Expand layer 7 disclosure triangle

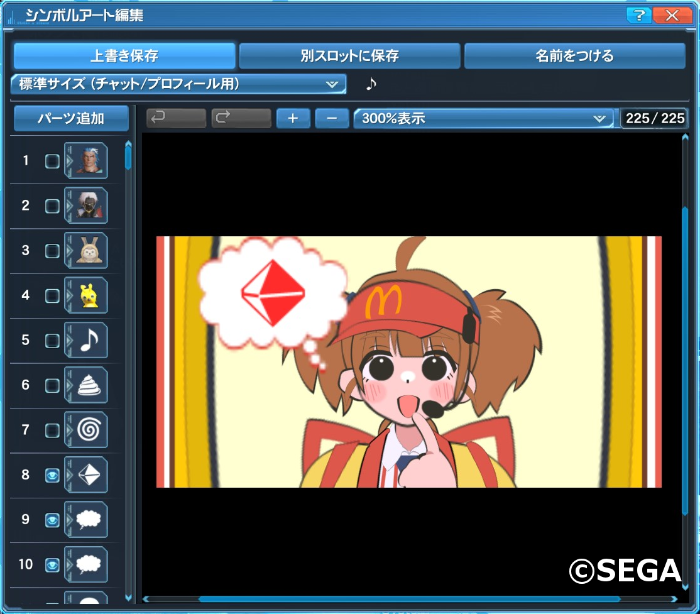click(68, 430)
